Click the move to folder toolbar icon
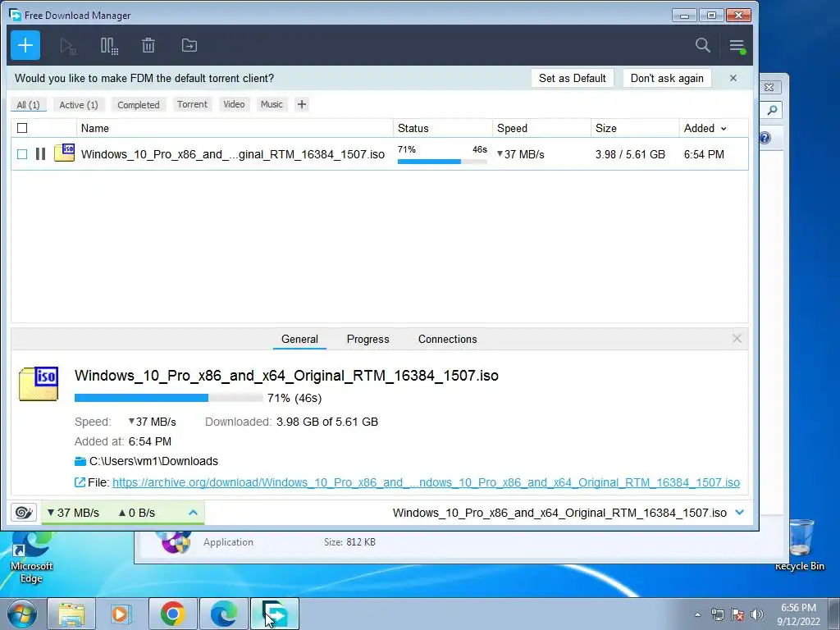 [189, 46]
